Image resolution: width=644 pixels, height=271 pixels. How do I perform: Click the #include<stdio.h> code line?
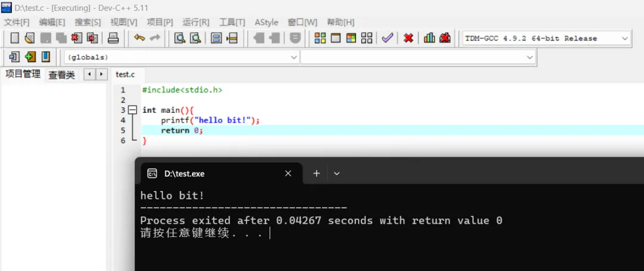pos(182,90)
